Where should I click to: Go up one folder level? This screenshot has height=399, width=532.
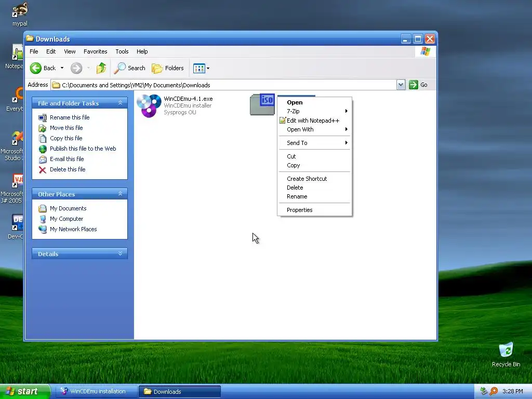tap(101, 68)
